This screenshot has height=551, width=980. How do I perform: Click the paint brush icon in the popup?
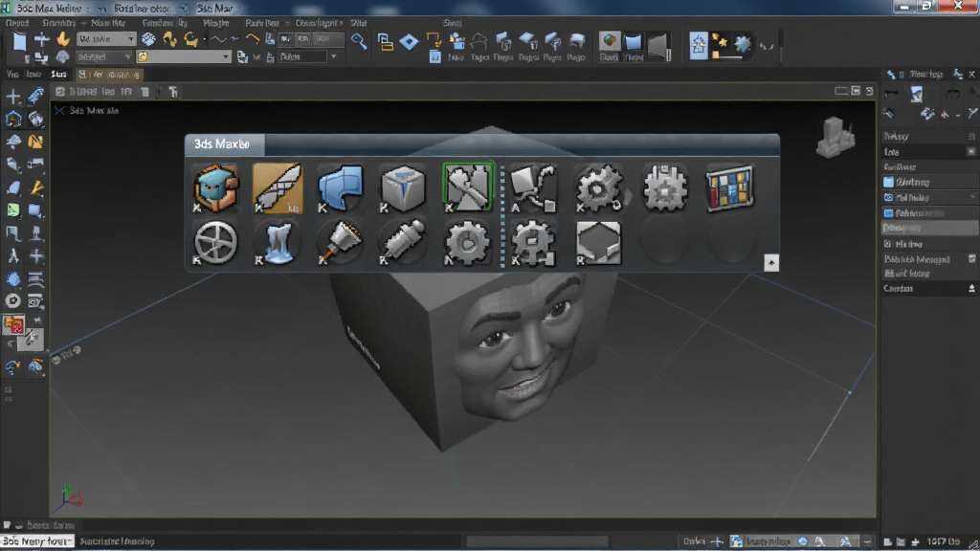[x=341, y=242]
